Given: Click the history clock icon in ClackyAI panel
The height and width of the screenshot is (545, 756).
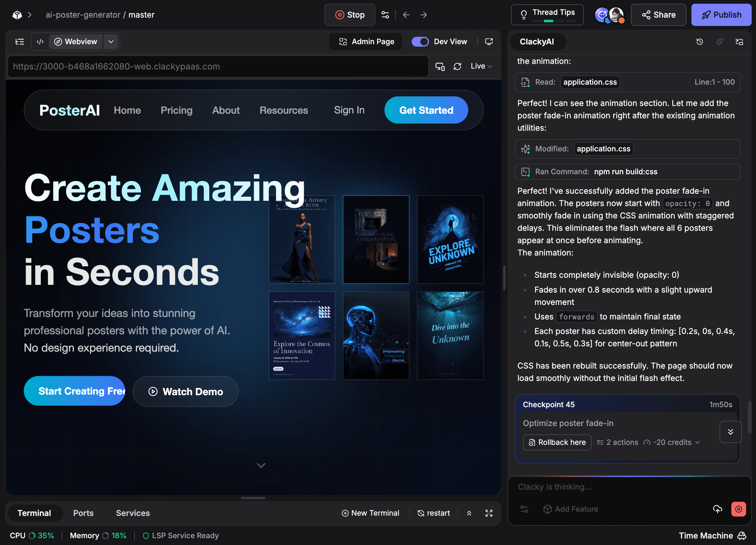Looking at the screenshot, I should pos(699,42).
